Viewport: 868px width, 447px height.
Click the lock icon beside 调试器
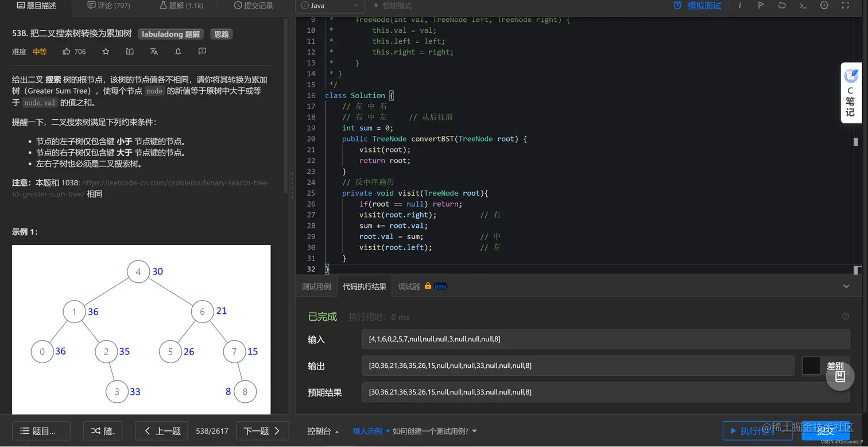(x=428, y=286)
